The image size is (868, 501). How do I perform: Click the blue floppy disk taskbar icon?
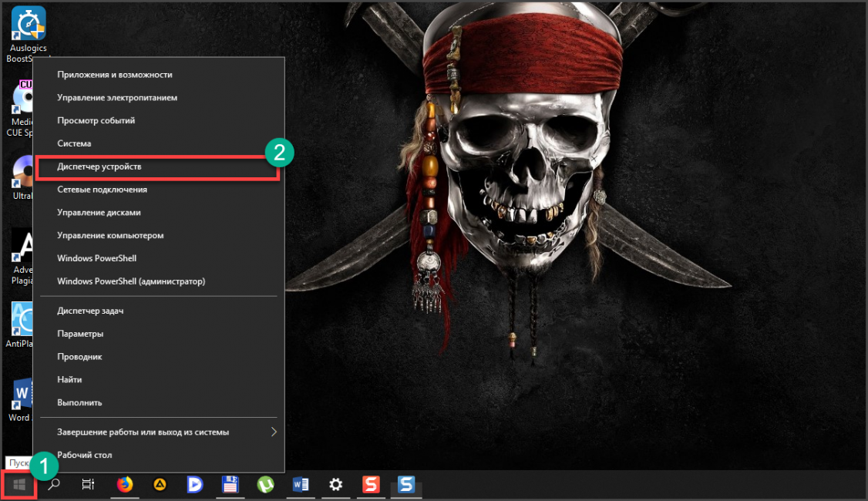(230, 485)
